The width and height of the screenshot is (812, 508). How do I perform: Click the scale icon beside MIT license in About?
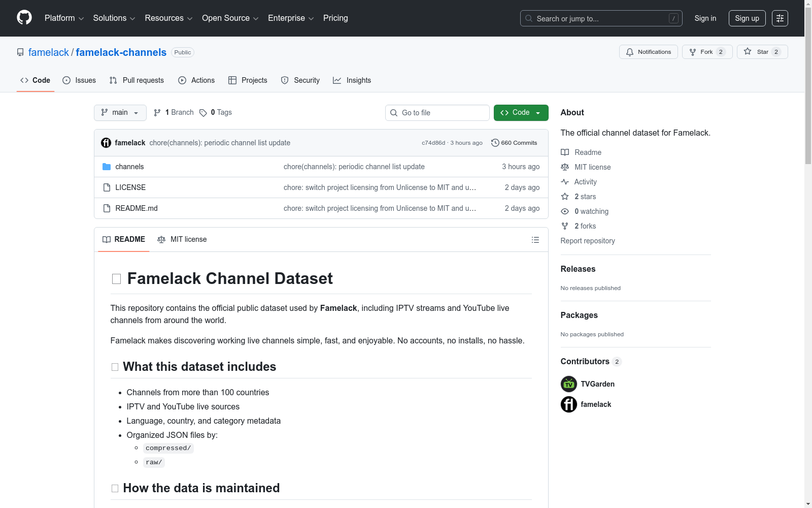point(565,167)
